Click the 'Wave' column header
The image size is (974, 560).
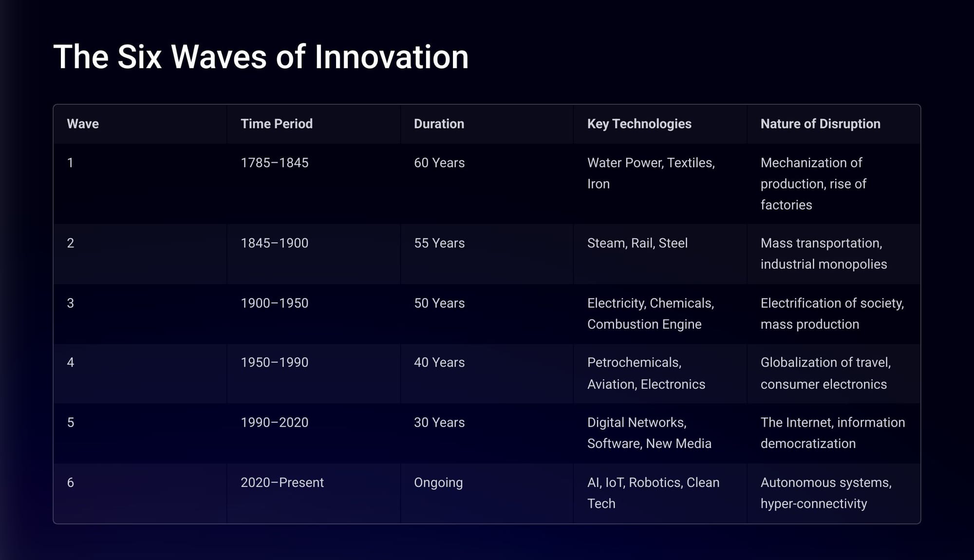[x=140, y=124]
